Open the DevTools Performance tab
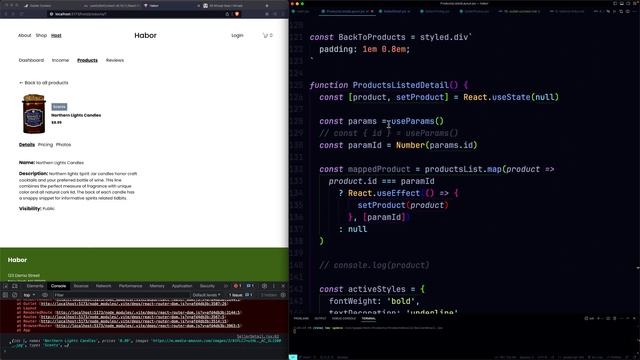This screenshot has width=640, height=360. point(131,286)
